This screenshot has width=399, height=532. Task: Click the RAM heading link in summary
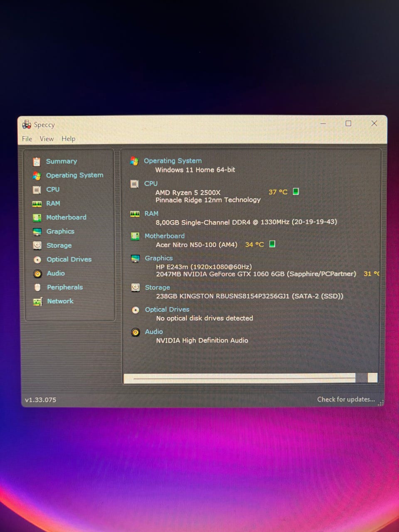[151, 214]
